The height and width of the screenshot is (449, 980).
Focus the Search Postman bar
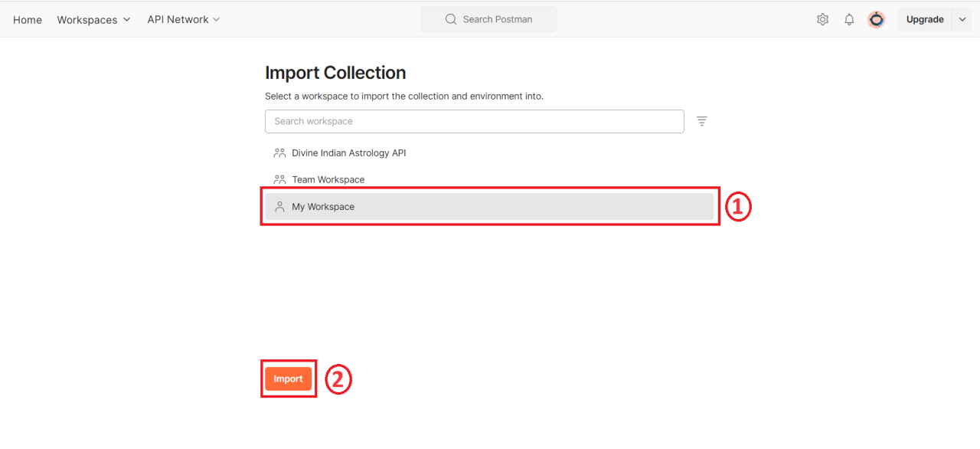tap(488, 19)
